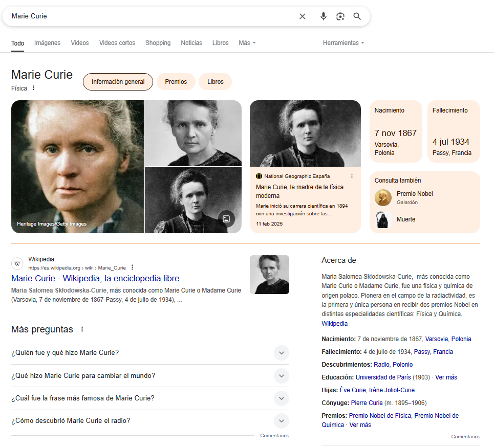The image size is (494, 448).
Task: Click the Pierre Curie link
Action: click(x=367, y=403)
